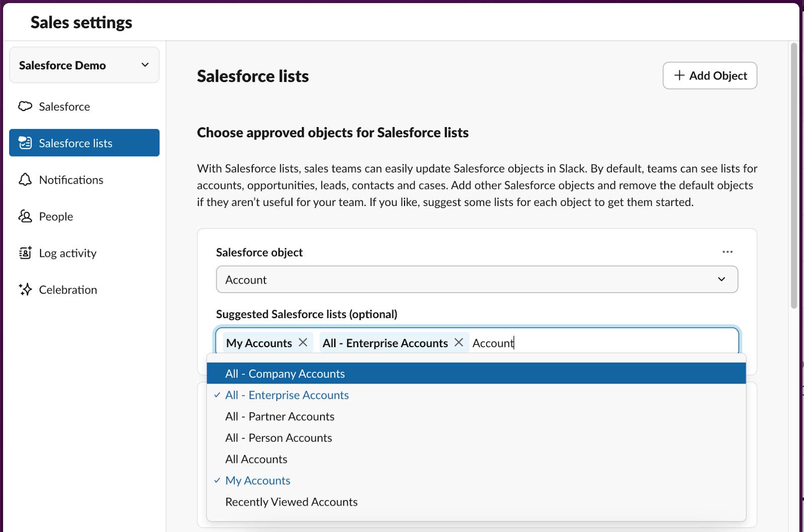Click the vertical scrollbar thumb on the right
Viewport: 804px width, 532px height.
[x=794, y=176]
